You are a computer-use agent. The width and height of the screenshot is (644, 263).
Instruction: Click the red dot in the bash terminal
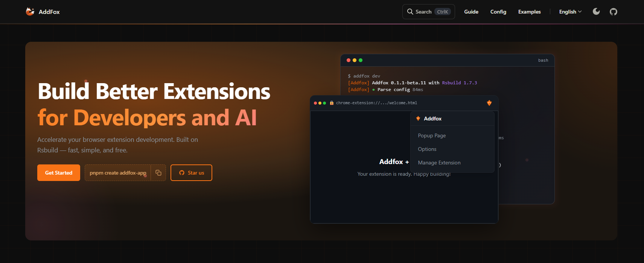point(349,60)
